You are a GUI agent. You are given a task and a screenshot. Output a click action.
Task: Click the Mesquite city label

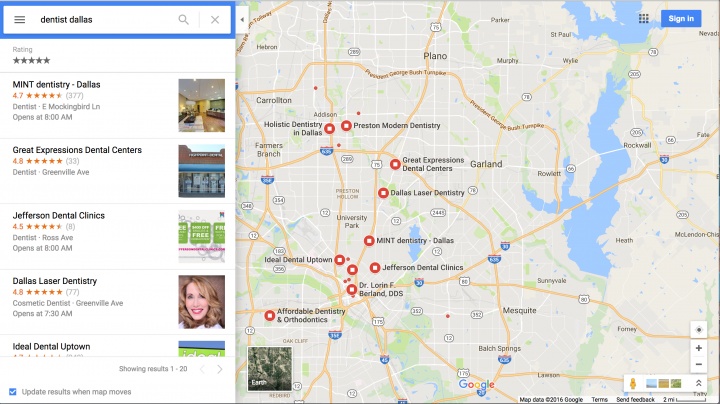[x=519, y=310]
